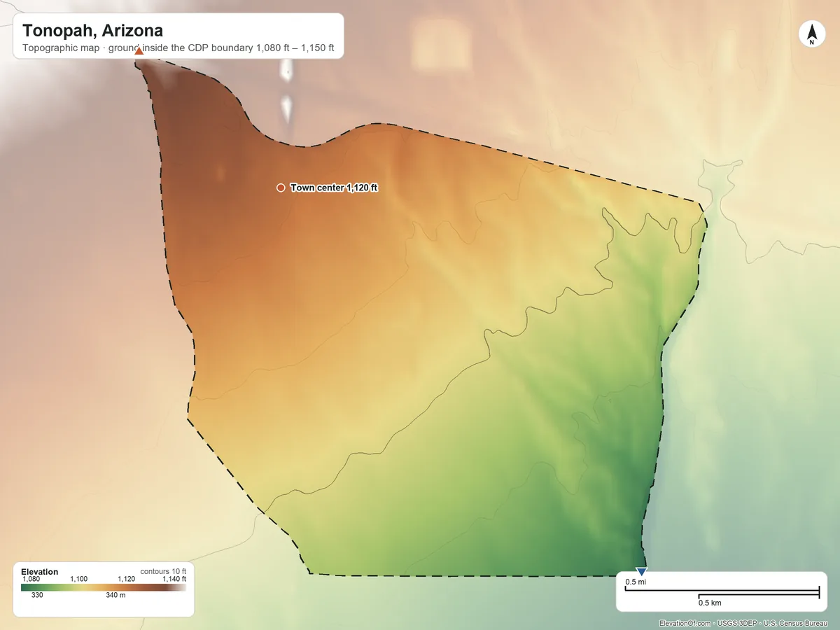Click the 'Tonopah, Arizona' title
The height and width of the screenshot is (630, 840).
tap(92, 31)
